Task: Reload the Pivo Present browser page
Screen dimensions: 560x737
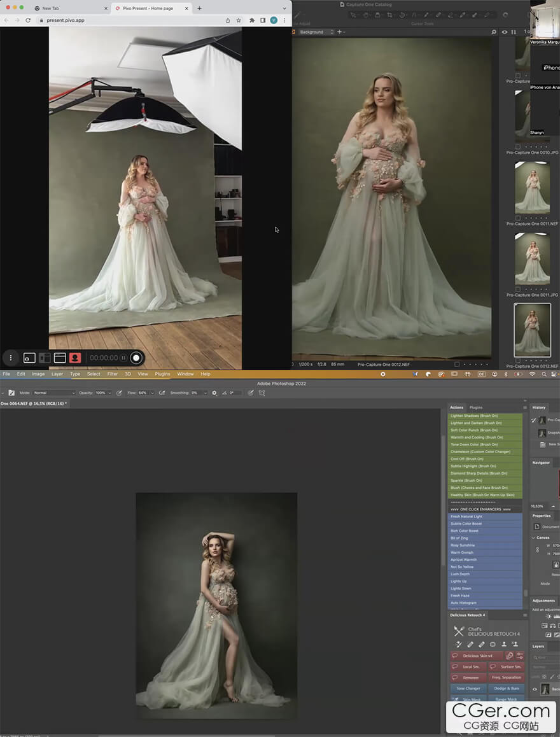Action: click(28, 20)
